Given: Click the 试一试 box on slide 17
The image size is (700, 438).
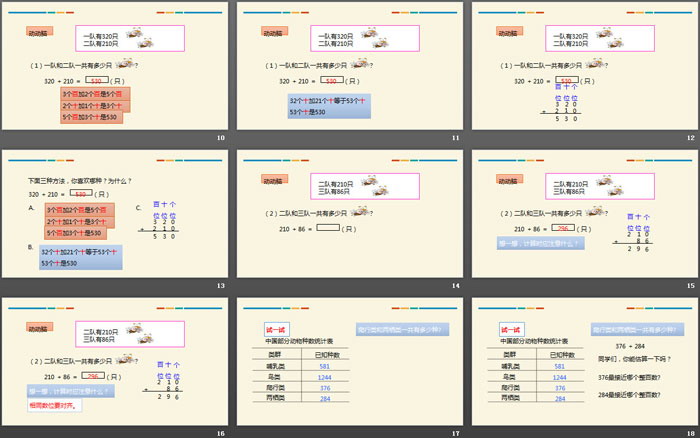Looking at the screenshot, I should tap(276, 330).
